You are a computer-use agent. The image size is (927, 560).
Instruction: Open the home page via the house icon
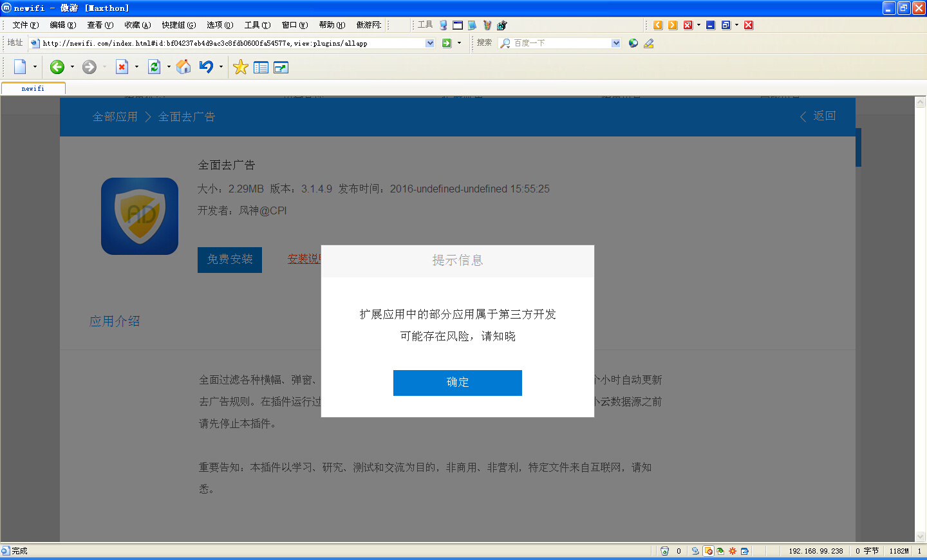pos(183,67)
